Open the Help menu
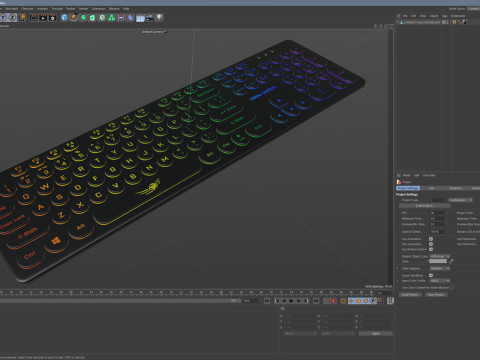This screenshot has height=360, width=480. (126, 9)
